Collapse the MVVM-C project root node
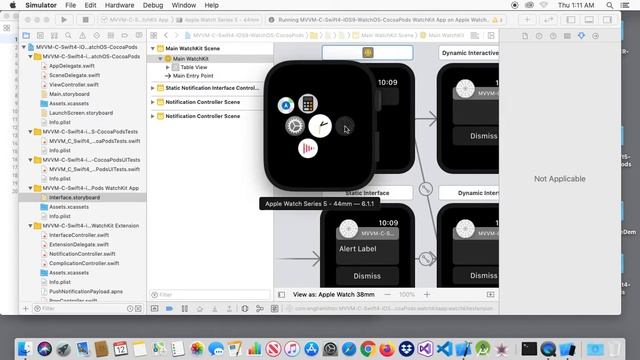This screenshot has height=360, width=640. click(x=24, y=47)
